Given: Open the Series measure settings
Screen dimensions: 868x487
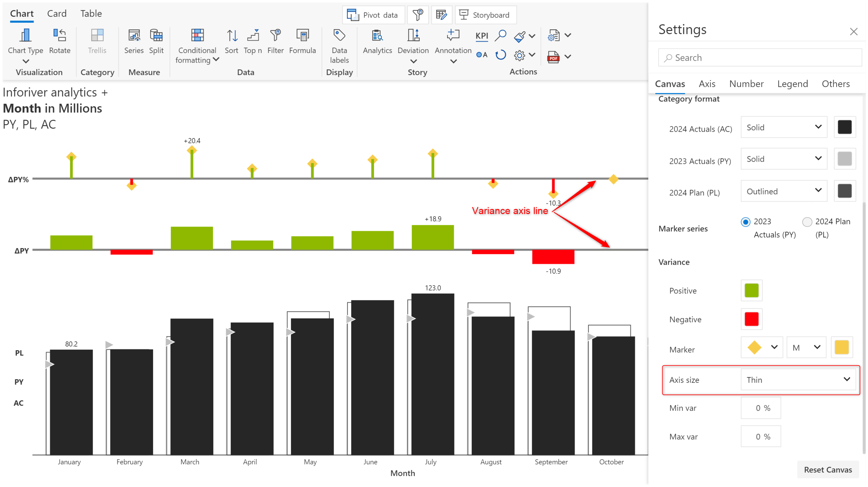Looking at the screenshot, I should (134, 41).
